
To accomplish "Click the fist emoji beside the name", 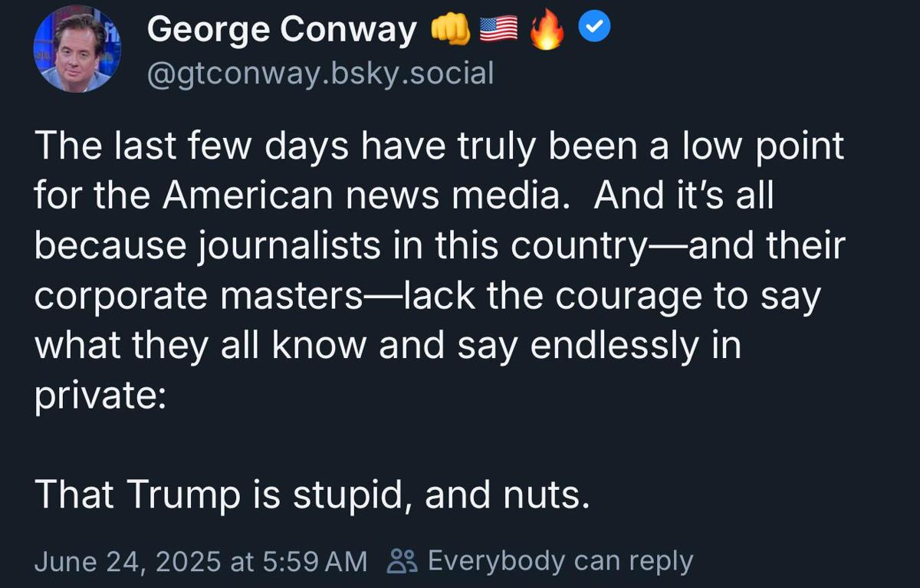I will tap(451, 31).
